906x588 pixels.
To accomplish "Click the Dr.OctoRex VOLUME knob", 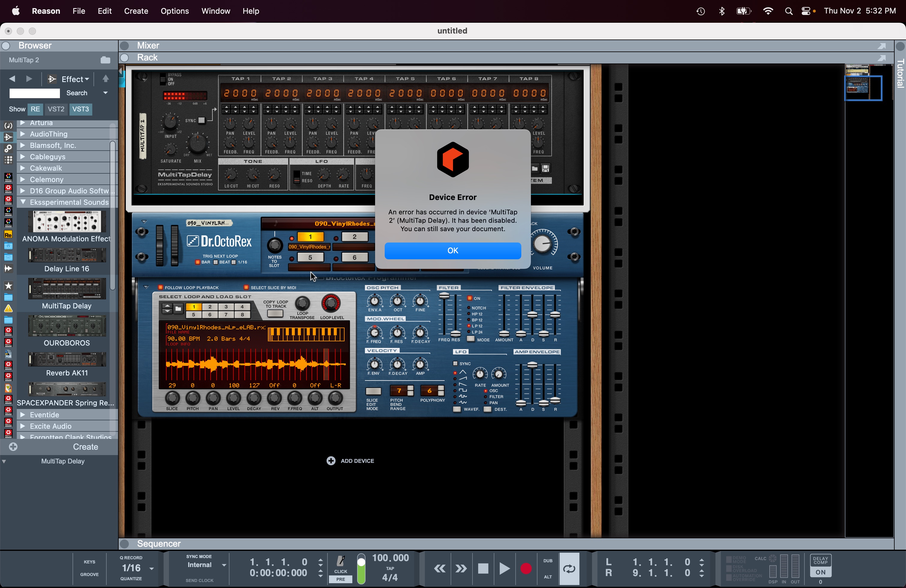I will [543, 244].
